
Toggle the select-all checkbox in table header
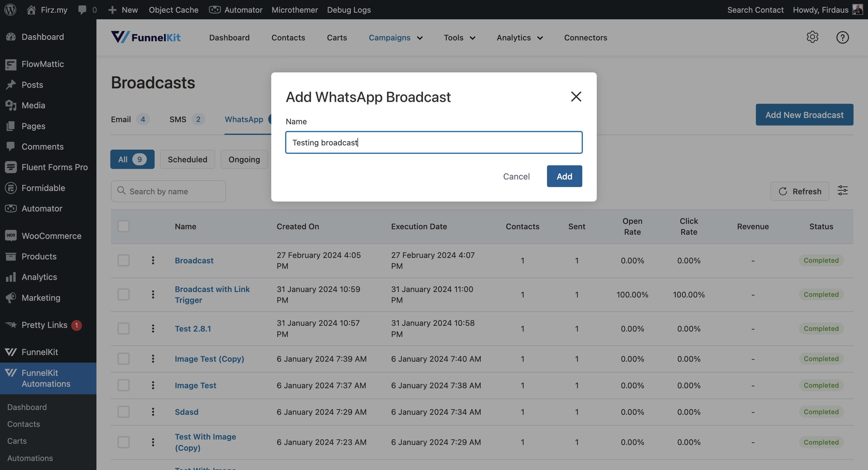point(124,226)
